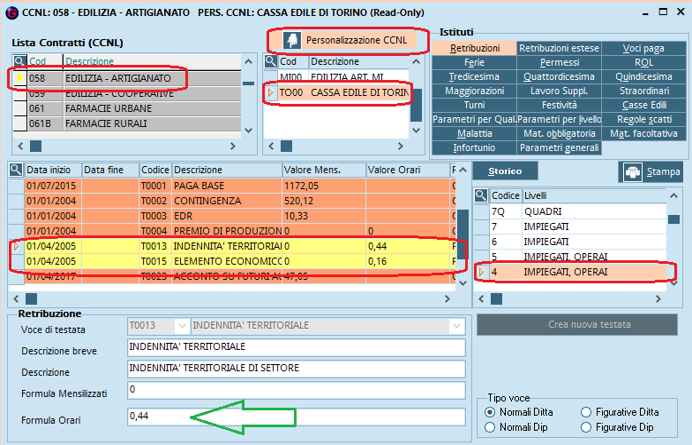Select Normali Ditta radio button

point(490,412)
